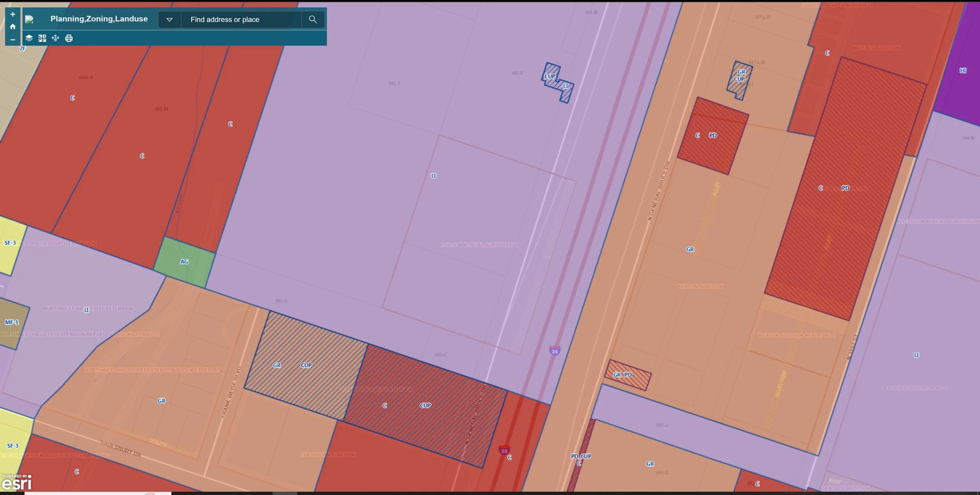Image resolution: width=980 pixels, height=495 pixels.
Task: Click the Planning,Zoning,Landuse title
Action: point(99,19)
